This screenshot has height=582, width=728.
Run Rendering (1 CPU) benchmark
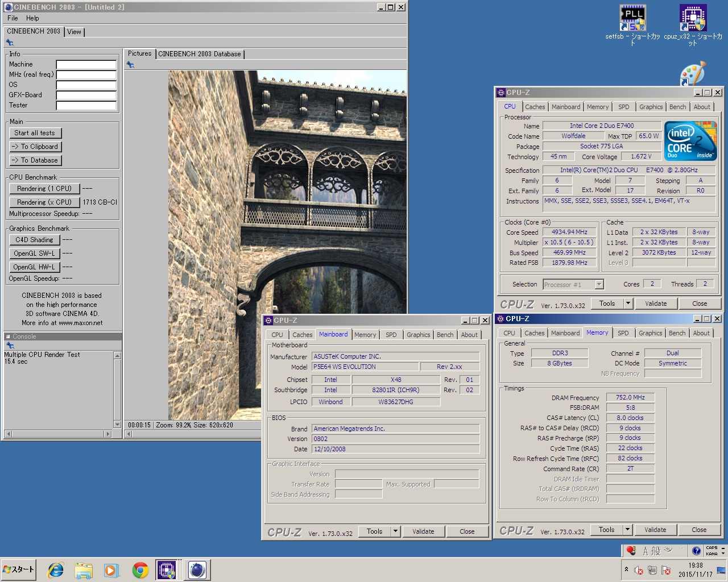click(x=44, y=189)
